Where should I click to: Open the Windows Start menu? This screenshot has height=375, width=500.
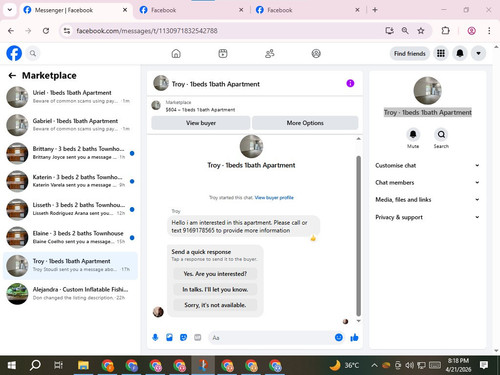point(12,365)
